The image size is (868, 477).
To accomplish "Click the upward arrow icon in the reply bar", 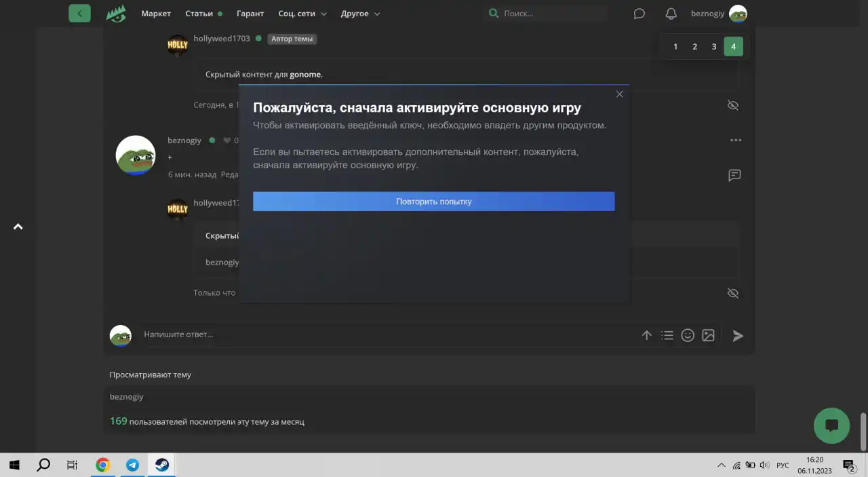I will (x=646, y=335).
